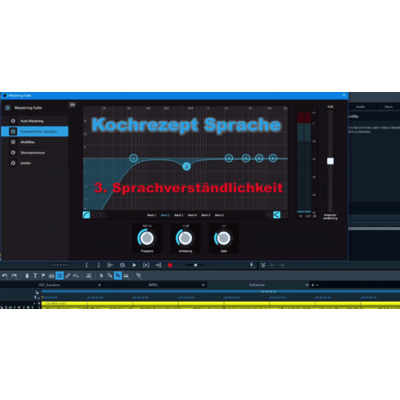Image resolution: width=400 pixels, height=400 pixels.
Task: Click EQ node 2 on the curve
Action: (x=187, y=166)
